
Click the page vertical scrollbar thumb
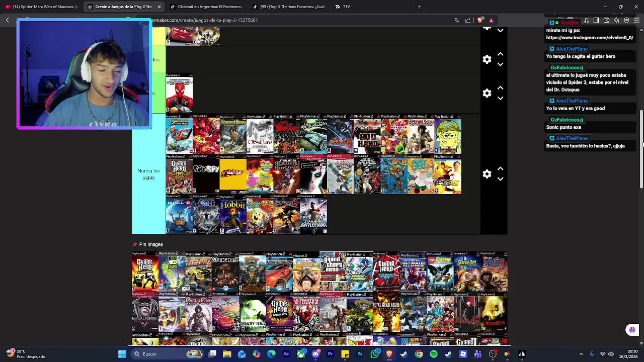641,149
